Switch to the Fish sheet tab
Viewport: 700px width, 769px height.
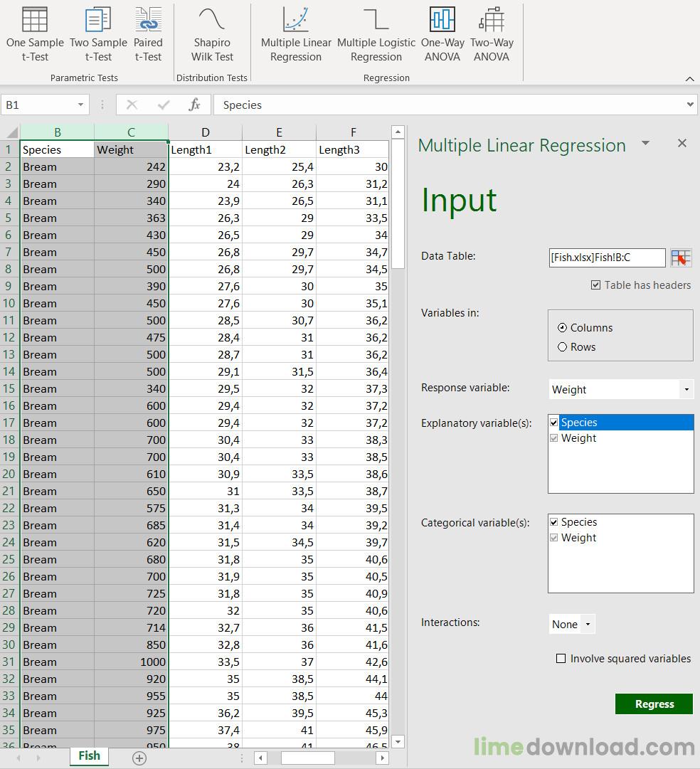(x=89, y=755)
